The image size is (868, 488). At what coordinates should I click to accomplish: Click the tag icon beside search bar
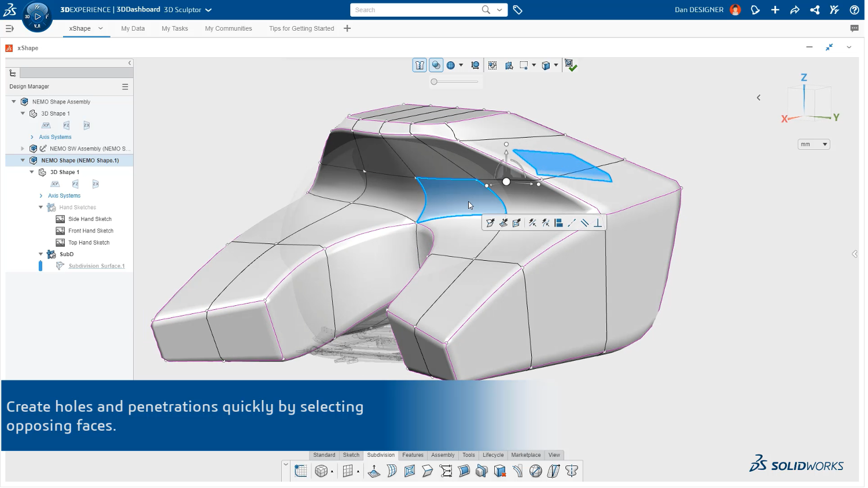point(518,10)
